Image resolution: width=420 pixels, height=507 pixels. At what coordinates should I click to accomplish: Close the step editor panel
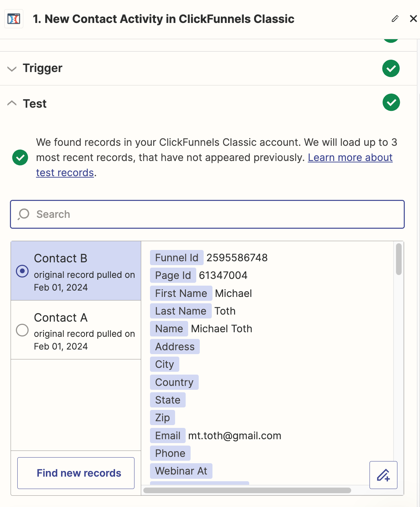click(413, 19)
